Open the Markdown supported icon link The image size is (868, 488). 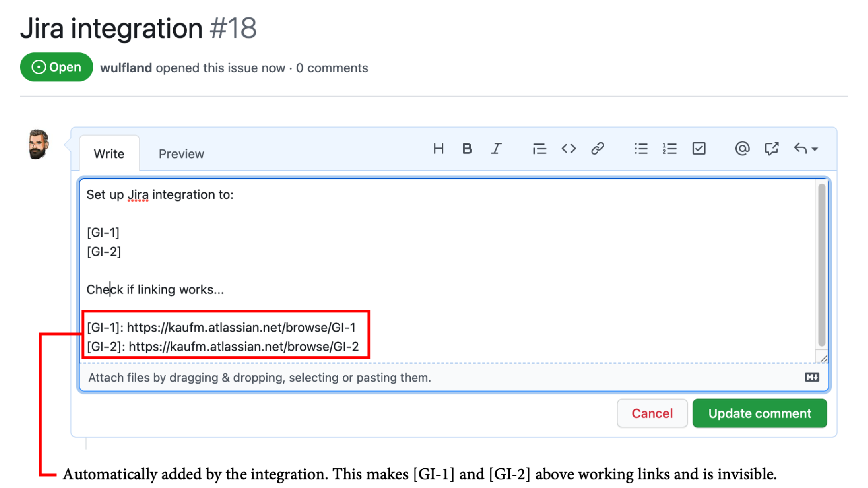812,377
